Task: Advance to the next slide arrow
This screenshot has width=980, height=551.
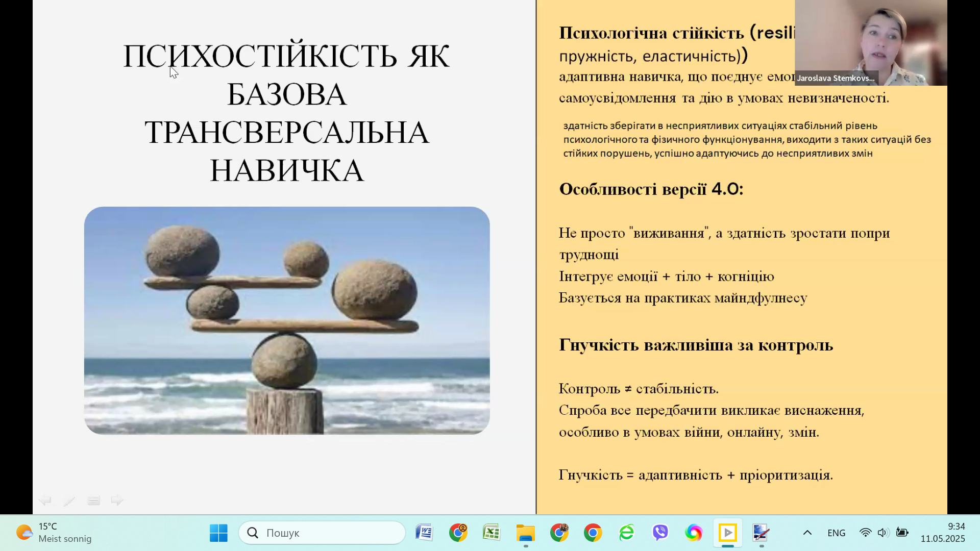Action: (117, 500)
